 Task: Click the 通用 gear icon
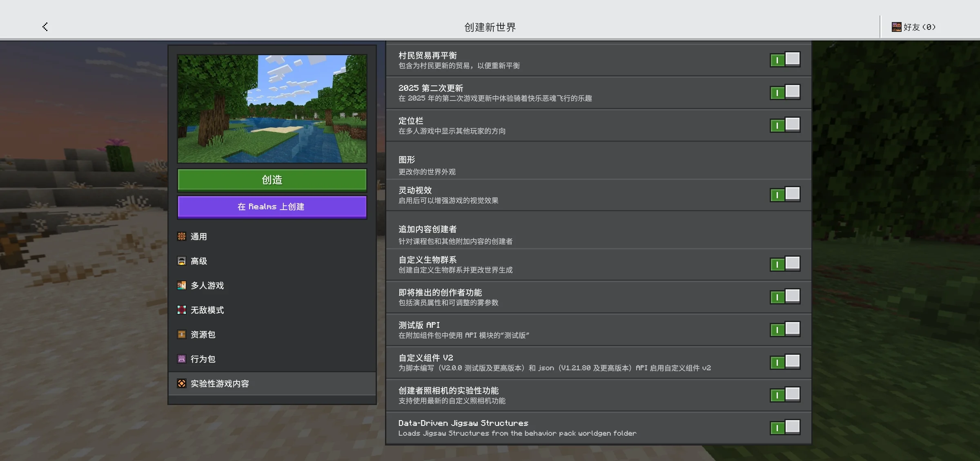(182, 236)
